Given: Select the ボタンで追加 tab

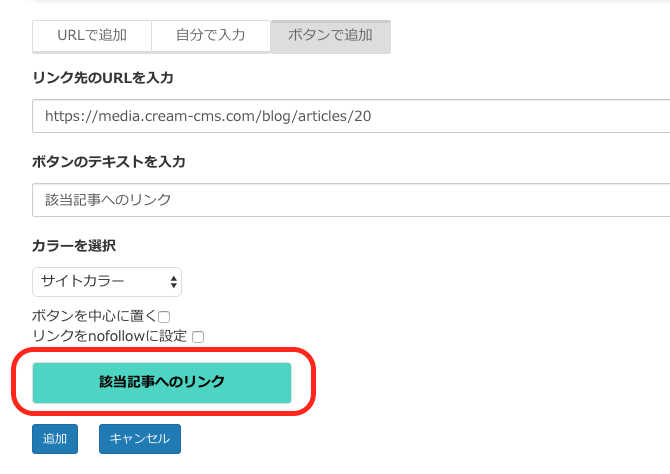Looking at the screenshot, I should pyautogui.click(x=331, y=36).
